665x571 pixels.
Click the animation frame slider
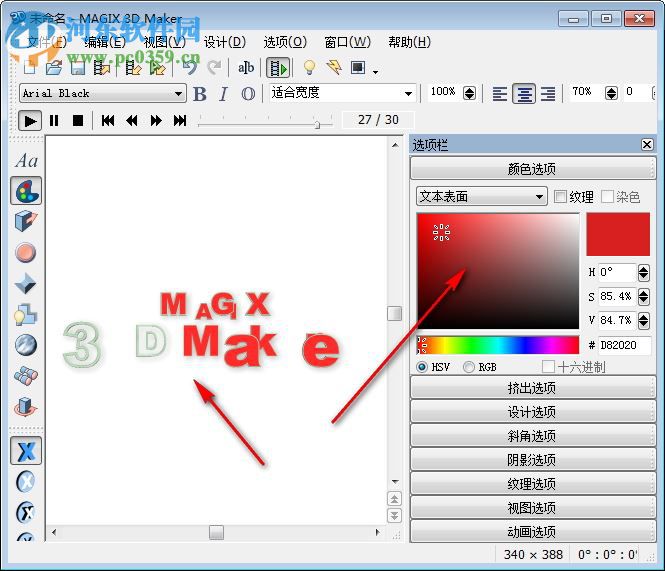(317, 124)
